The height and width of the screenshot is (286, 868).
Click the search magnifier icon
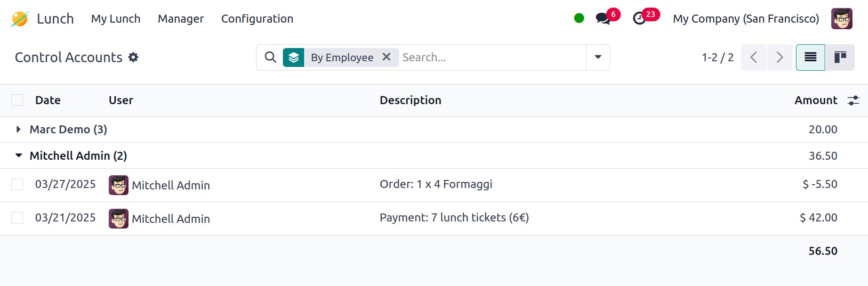(x=270, y=57)
